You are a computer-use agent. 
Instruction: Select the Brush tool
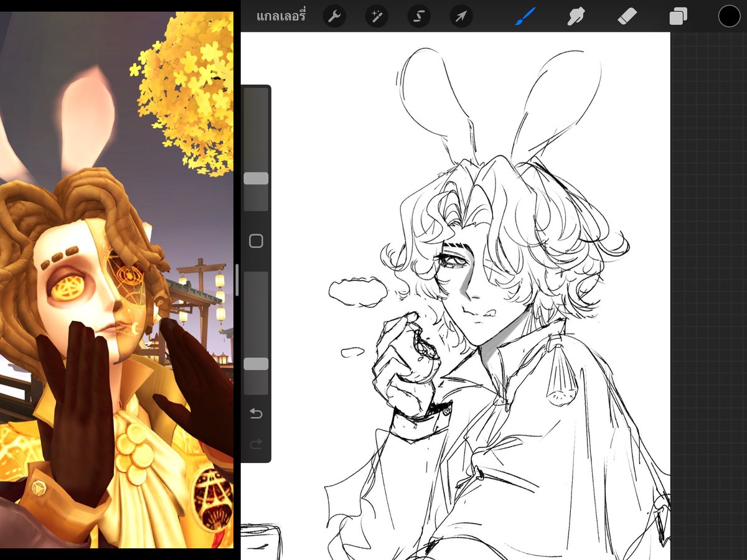coord(525,16)
